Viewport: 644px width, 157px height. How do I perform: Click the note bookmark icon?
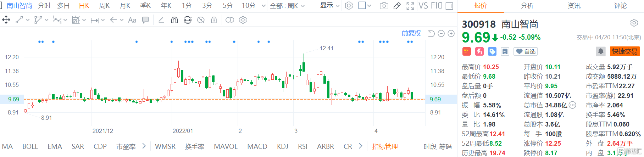point(505,51)
